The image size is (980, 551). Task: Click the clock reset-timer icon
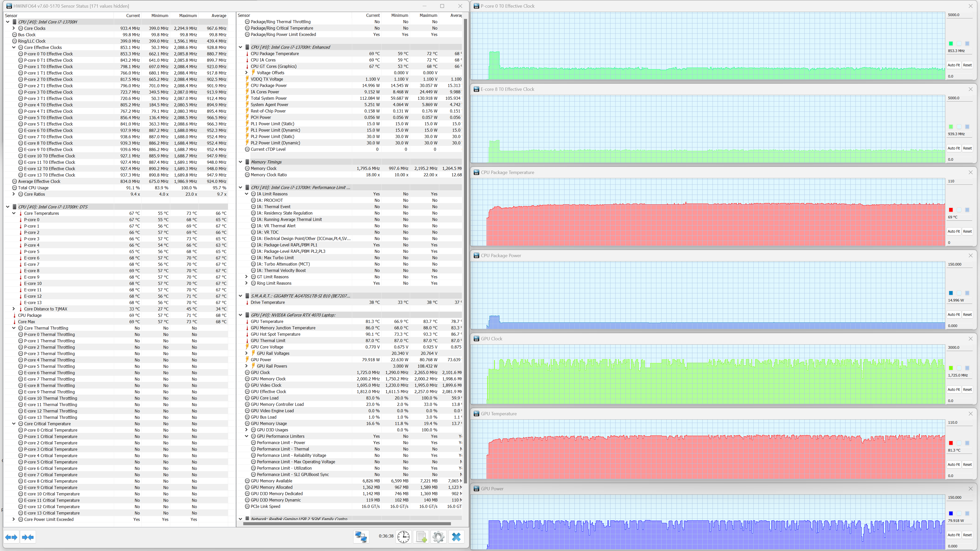pos(403,537)
